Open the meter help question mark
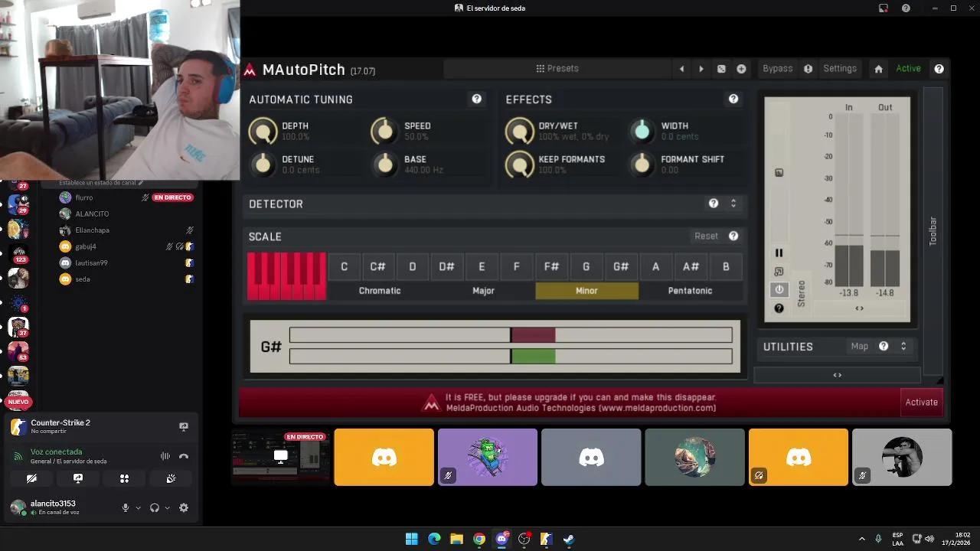Screen dimensions: 980x551 779,308
